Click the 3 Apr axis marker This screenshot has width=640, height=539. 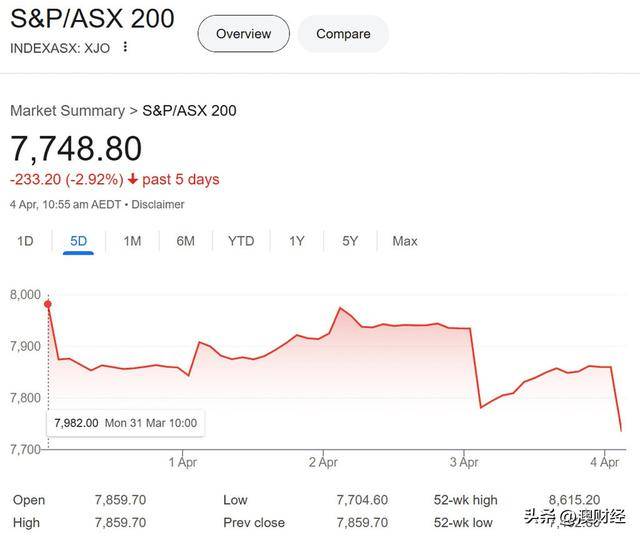click(x=464, y=462)
